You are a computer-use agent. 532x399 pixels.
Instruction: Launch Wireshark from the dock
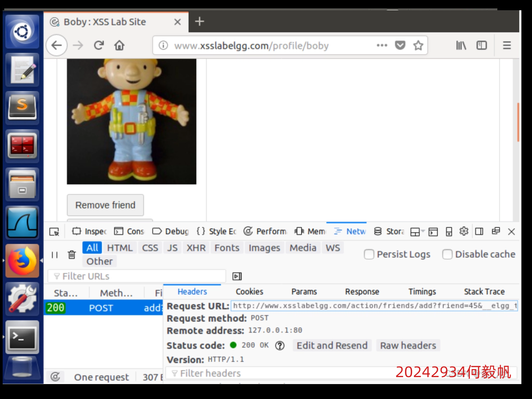22,223
